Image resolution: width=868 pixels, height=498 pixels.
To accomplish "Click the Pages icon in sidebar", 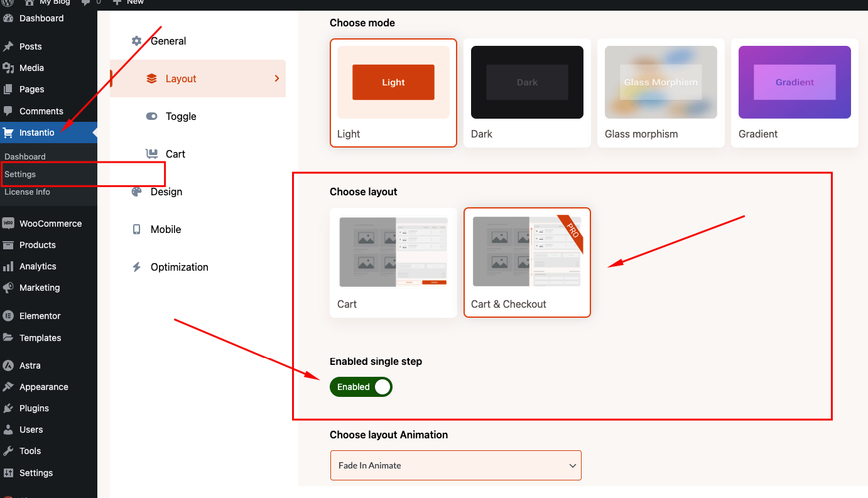I will point(8,89).
